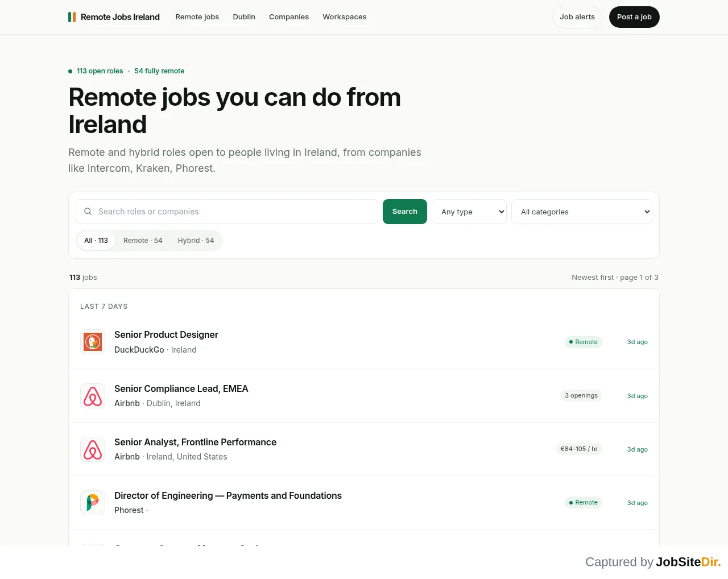Click the Remote Jobs Ireland site title
728x579 pixels.
tap(120, 17)
